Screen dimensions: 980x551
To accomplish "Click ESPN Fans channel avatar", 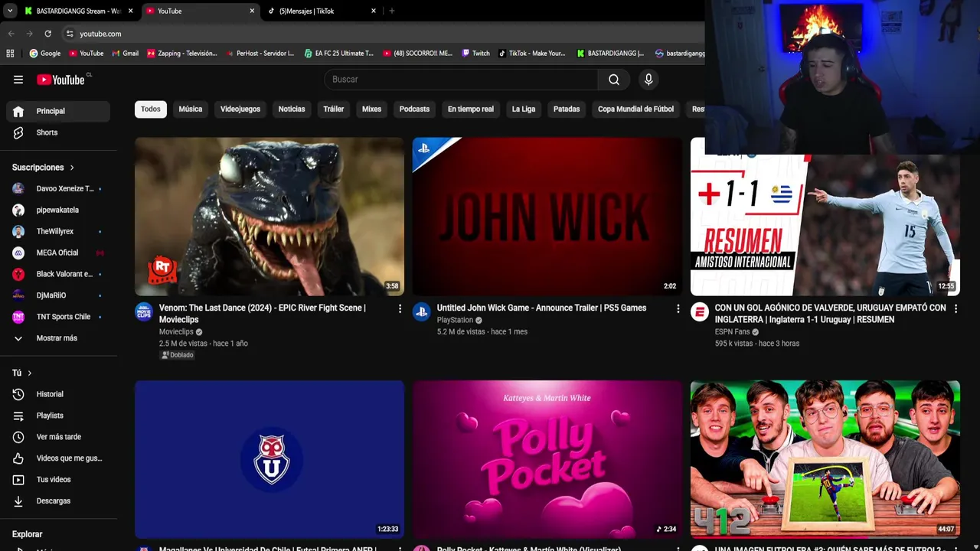I will pyautogui.click(x=700, y=311).
